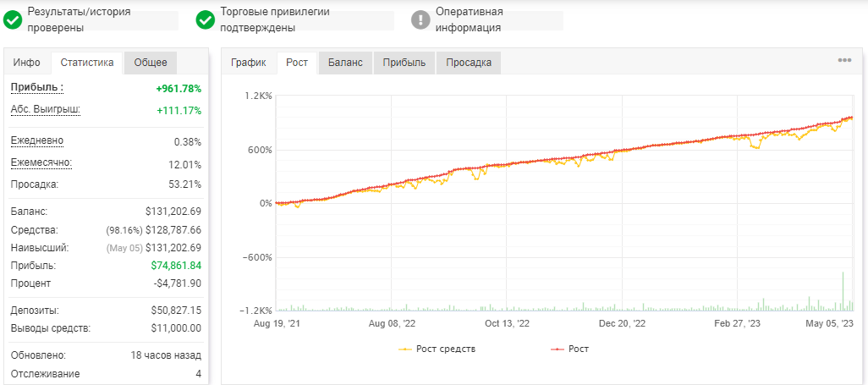The width and height of the screenshot is (868, 385).
Task: Click the underlined Прибыль label
Action: (37, 87)
